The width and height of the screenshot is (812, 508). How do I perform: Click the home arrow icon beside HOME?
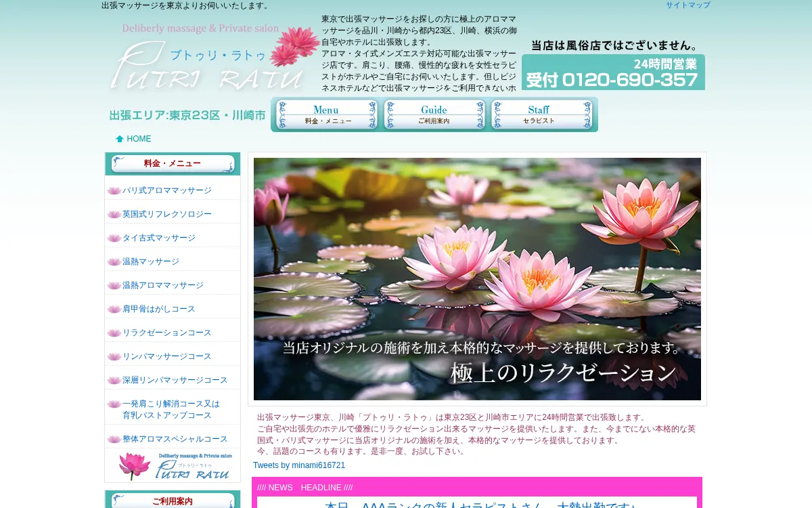pyautogui.click(x=120, y=139)
